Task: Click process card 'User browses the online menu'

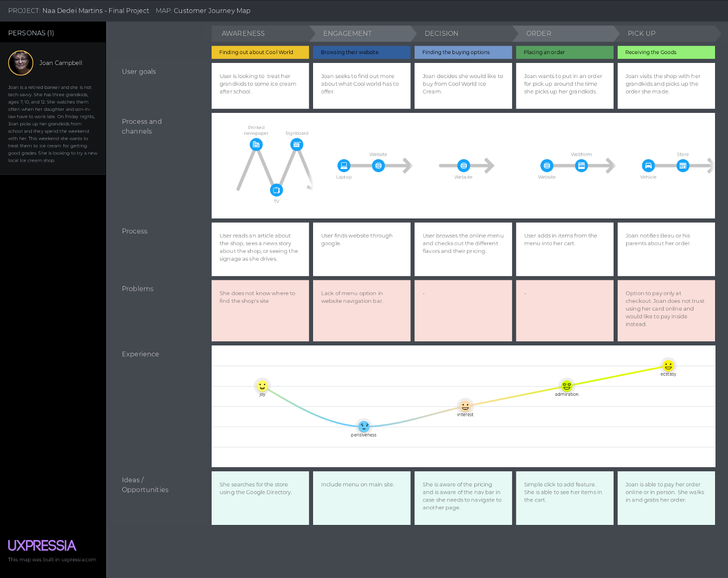Action: coord(463,249)
